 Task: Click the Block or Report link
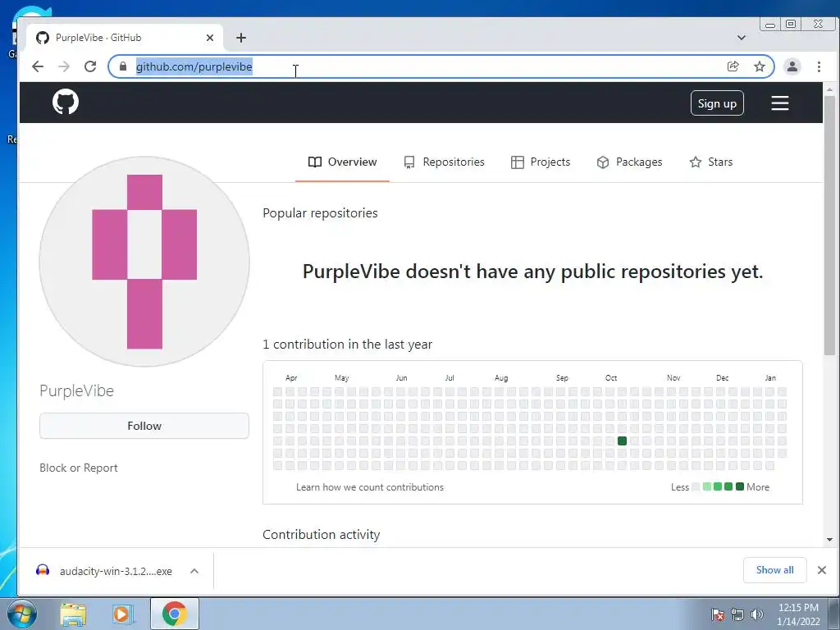(78, 468)
